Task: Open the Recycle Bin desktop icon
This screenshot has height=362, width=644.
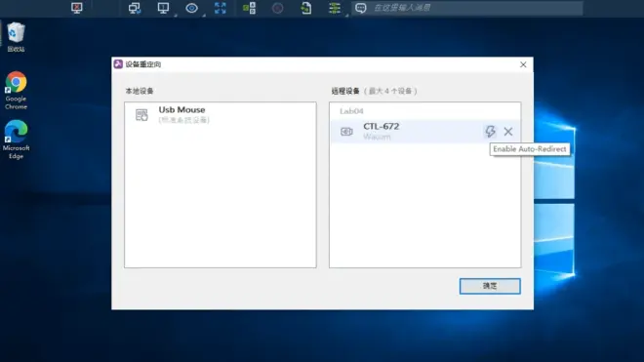Action: tap(16, 37)
